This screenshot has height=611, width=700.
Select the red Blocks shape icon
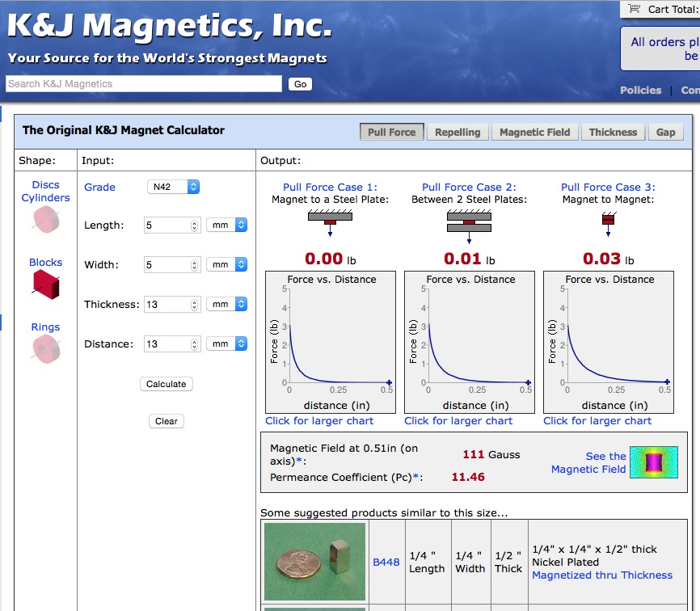click(x=45, y=284)
